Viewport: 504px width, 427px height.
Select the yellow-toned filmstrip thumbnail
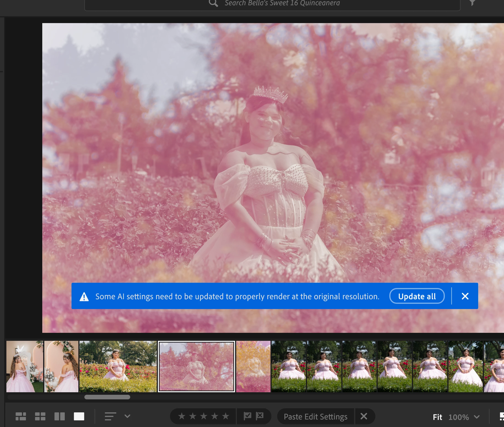253,366
